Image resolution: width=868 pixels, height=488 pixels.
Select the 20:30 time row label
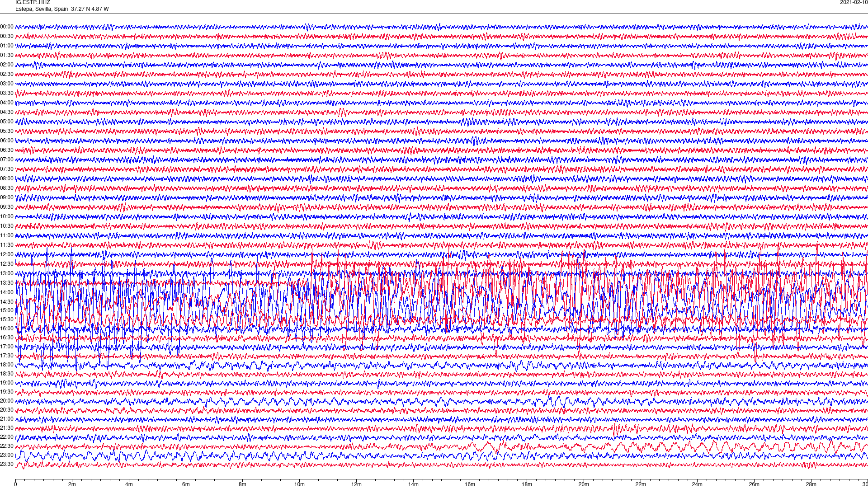(x=7, y=410)
